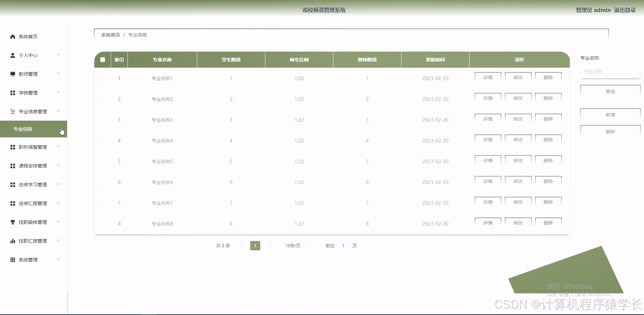Click 系统首页 in the breadcrumb
This screenshot has height=315, width=644.
click(111, 35)
